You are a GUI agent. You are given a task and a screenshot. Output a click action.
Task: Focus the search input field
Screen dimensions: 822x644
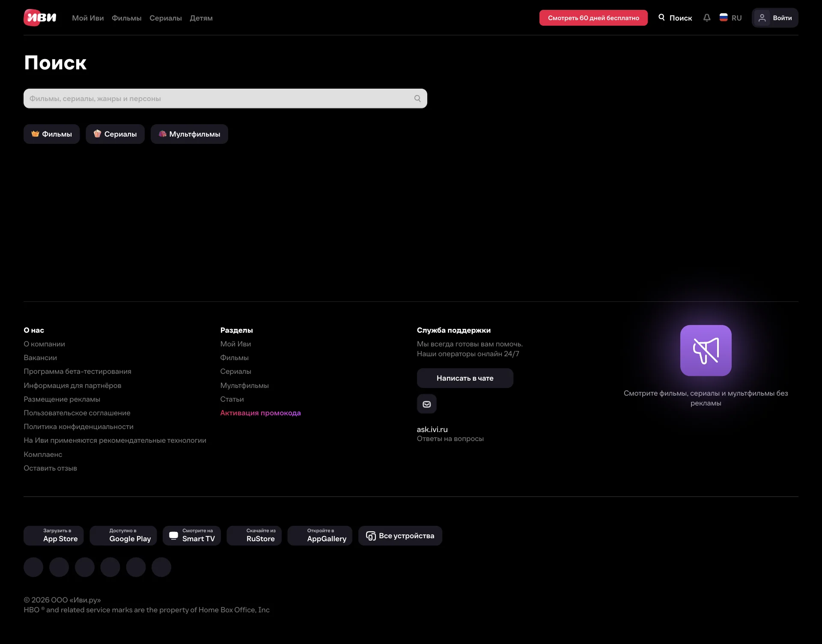(x=214, y=98)
